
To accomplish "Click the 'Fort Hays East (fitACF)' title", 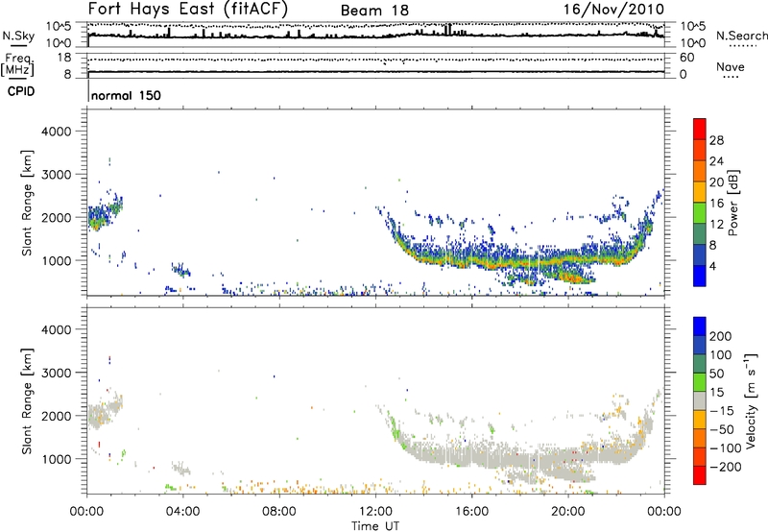I will [188, 9].
